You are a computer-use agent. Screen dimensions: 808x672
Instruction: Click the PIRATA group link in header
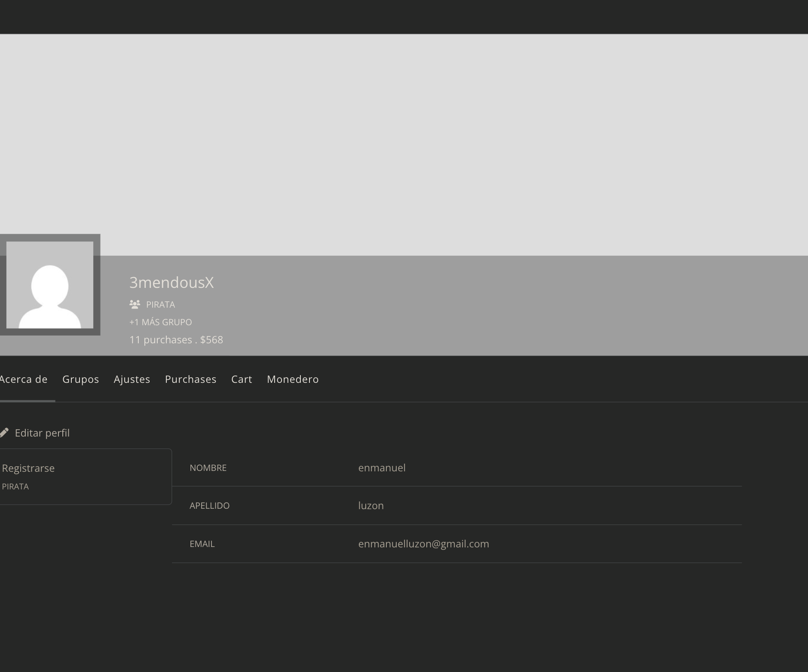pyautogui.click(x=160, y=305)
